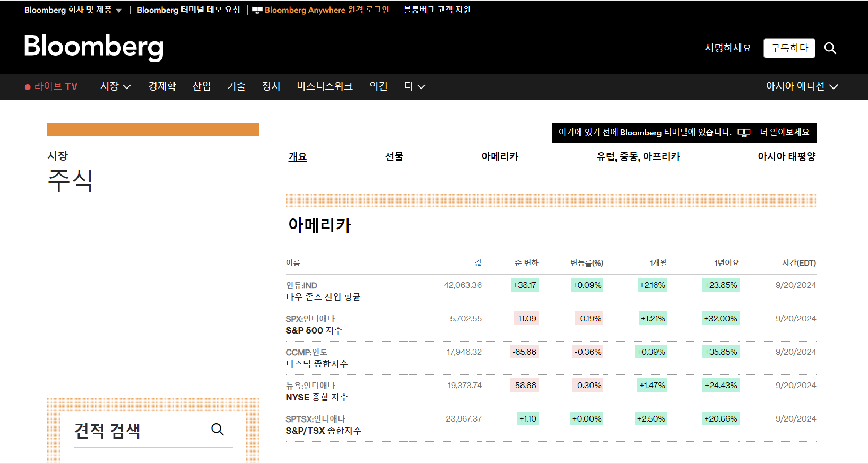Open 의견 in the navigation bar
The image size is (868, 464).
tap(378, 86)
